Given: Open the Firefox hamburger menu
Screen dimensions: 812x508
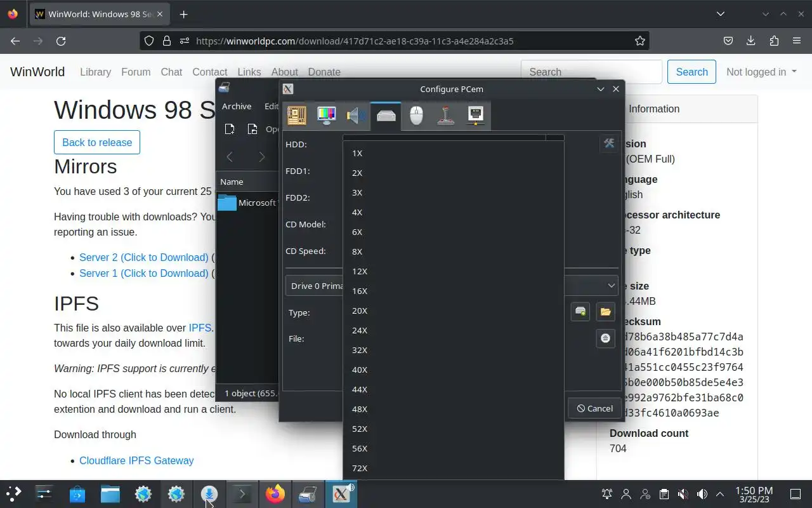Looking at the screenshot, I should pos(797,41).
